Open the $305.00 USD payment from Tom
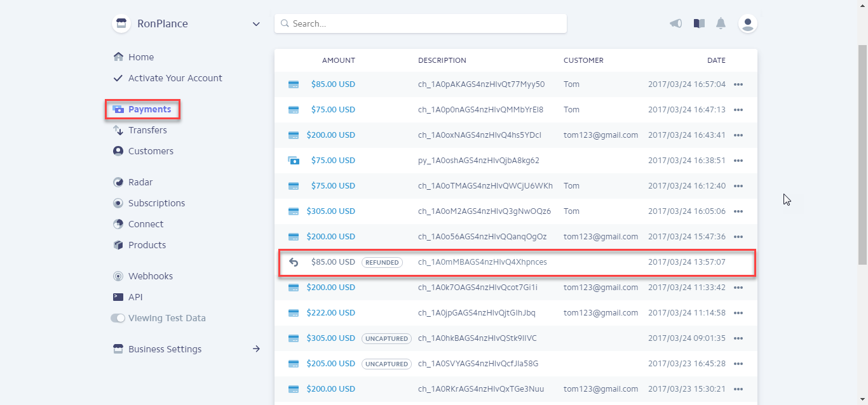This screenshot has height=405, width=868. click(330, 211)
